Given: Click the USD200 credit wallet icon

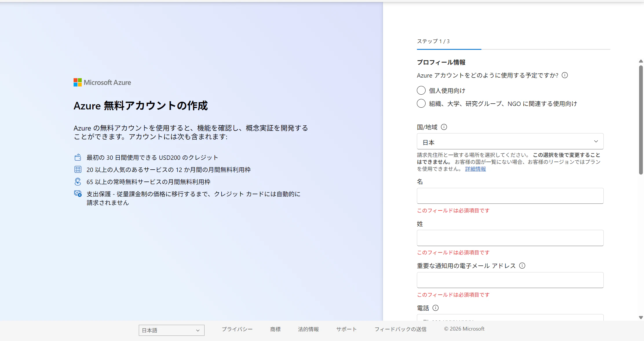Looking at the screenshot, I should (78, 157).
